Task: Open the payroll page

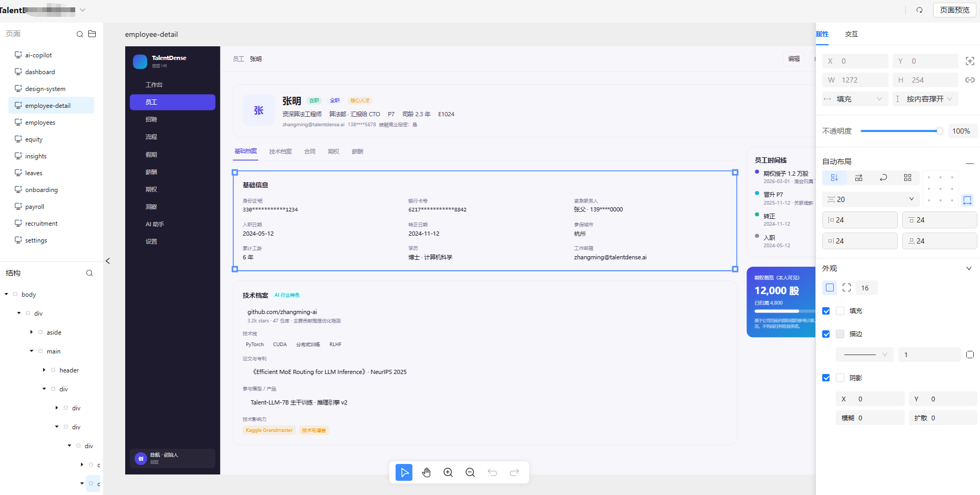Action: click(x=51, y=207)
